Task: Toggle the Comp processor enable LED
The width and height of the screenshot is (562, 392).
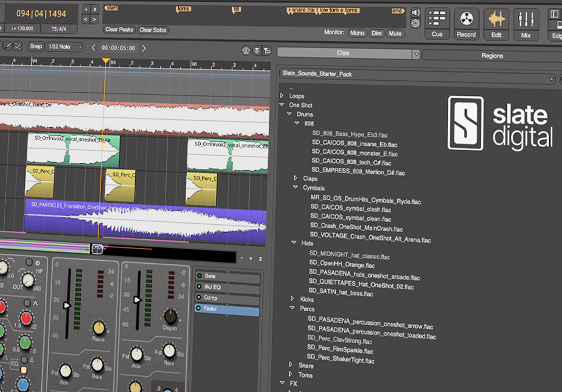Action: (x=199, y=298)
